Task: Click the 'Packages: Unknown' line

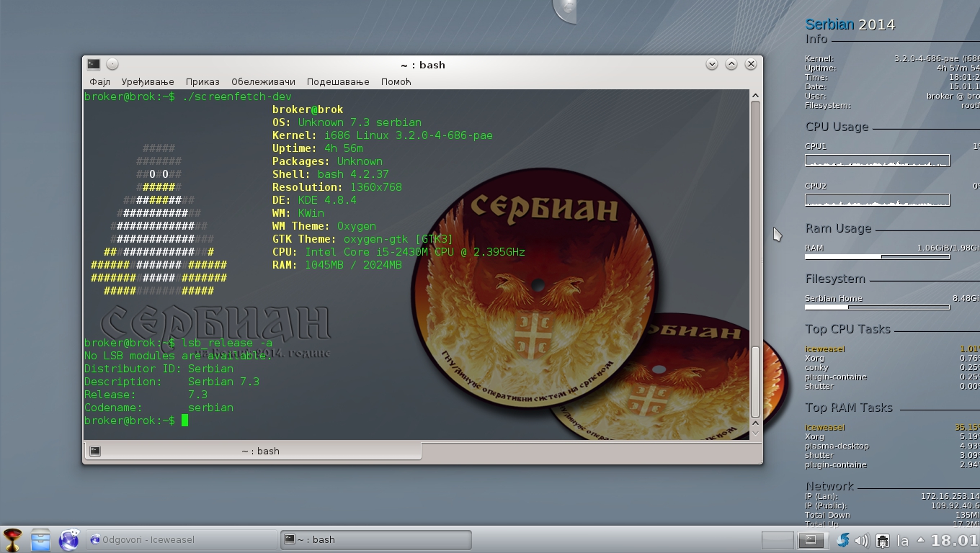Action: 327,161
